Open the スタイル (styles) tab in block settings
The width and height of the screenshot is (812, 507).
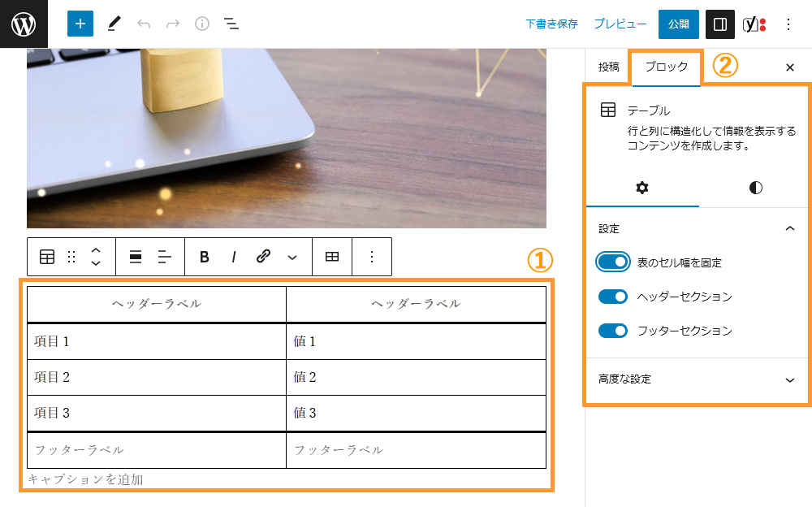[x=755, y=188]
